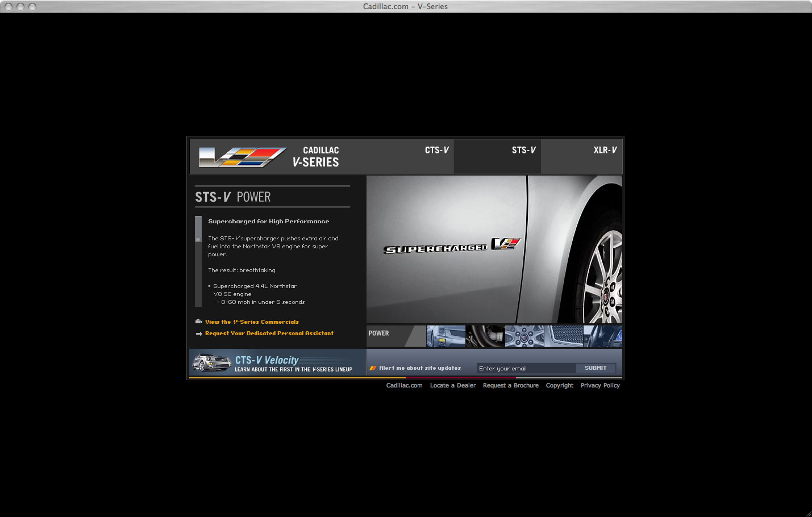Open the CTS-V tab
812x517 pixels.
436,150
